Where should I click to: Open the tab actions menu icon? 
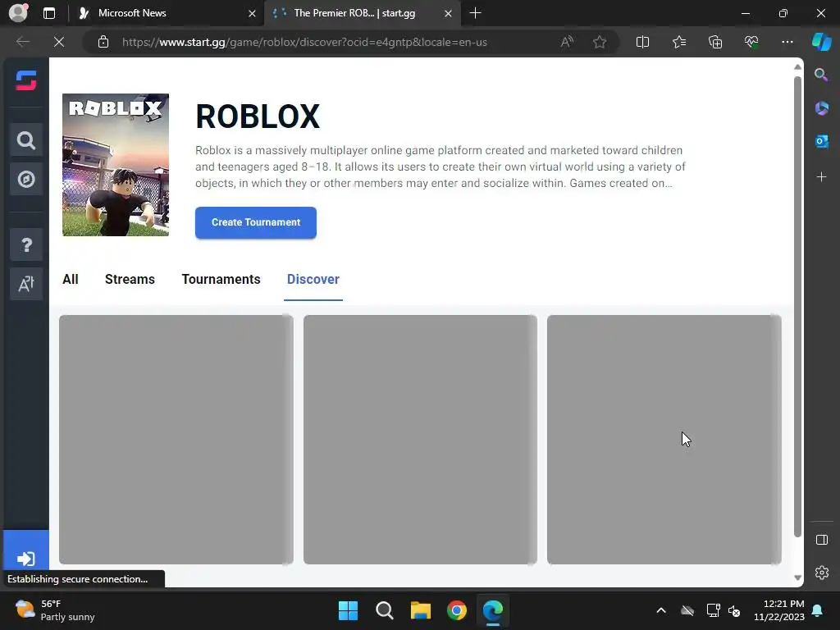coord(48,13)
